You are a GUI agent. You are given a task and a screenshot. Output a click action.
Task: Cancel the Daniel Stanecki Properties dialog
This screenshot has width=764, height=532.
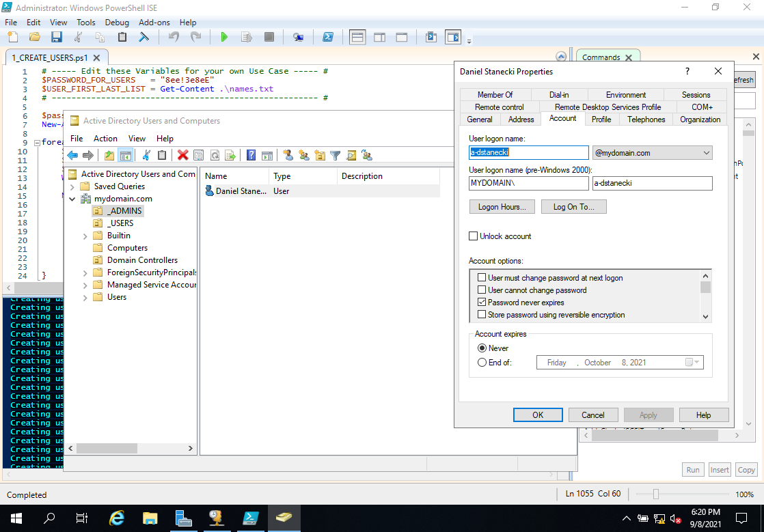(x=593, y=415)
